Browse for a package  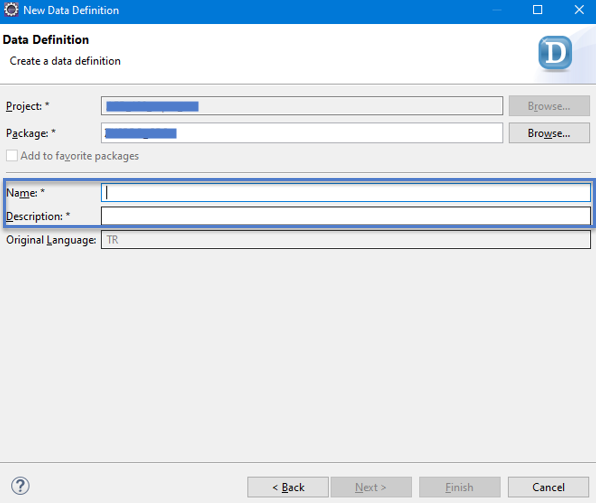point(549,133)
